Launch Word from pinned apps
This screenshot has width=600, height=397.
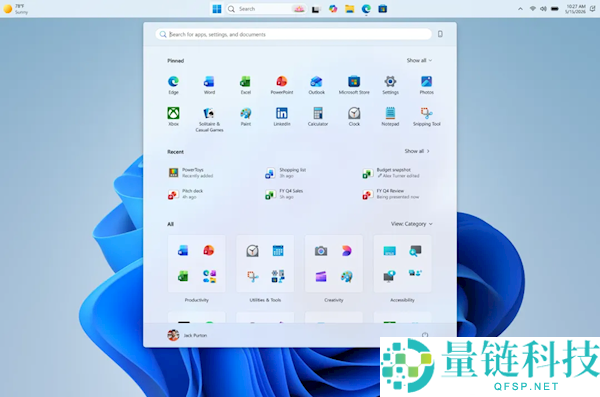click(x=209, y=85)
